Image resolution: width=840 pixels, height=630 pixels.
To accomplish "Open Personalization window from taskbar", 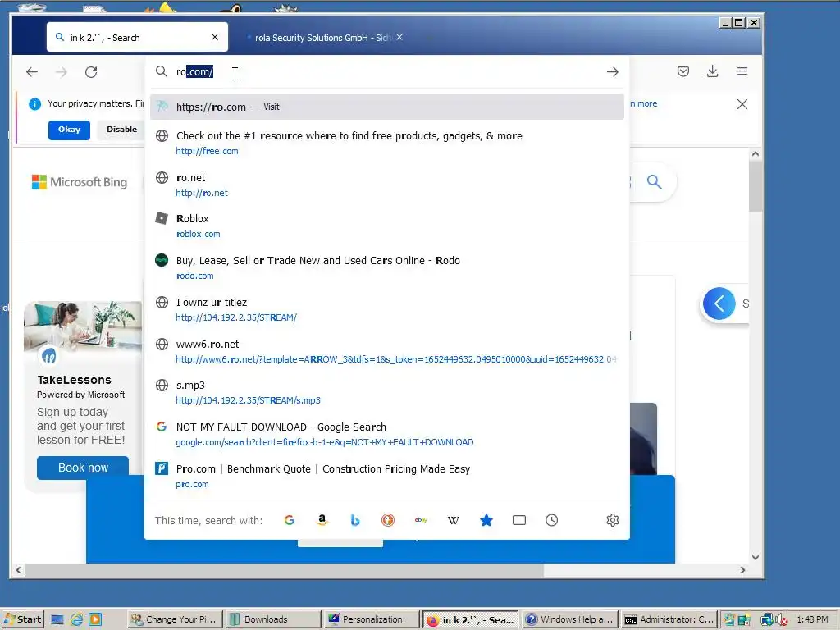I will coord(372,619).
